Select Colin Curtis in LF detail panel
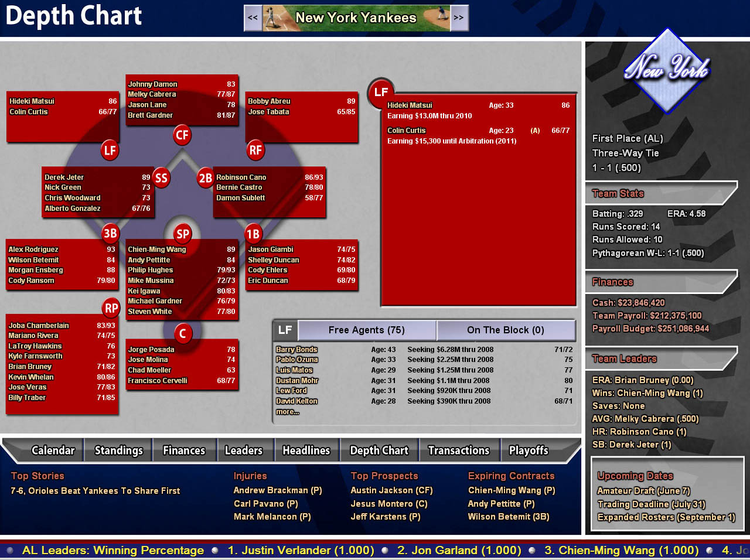 tap(407, 131)
